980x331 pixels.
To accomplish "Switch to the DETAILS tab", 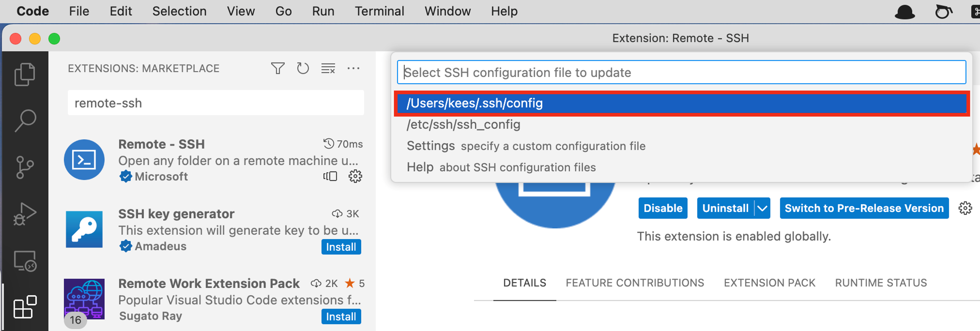I will (525, 283).
